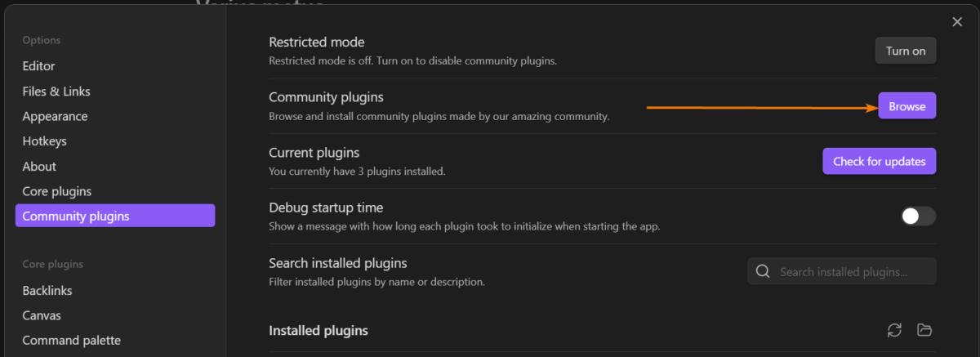Click the Installed plugins heading
Screen dimensions: 980x357
click(x=318, y=331)
